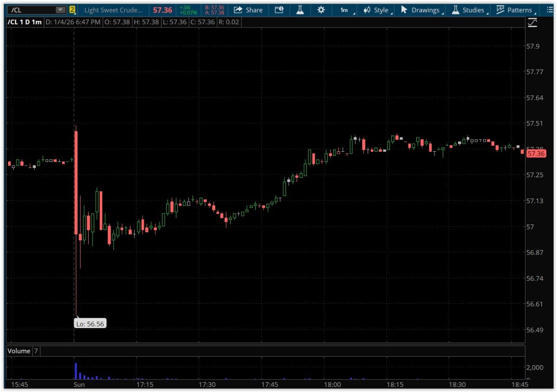This screenshot has height=392, width=557.
Task: Click the Volume study label
Action: 19,351
